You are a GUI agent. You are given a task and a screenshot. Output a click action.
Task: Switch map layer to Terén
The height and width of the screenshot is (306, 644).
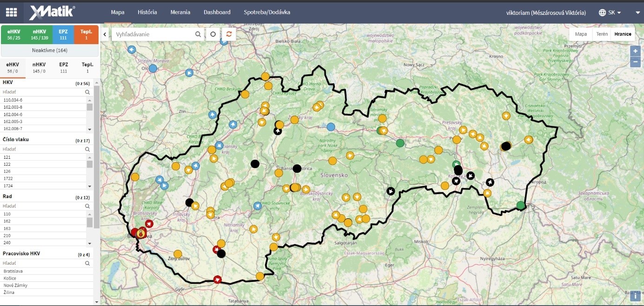click(602, 34)
